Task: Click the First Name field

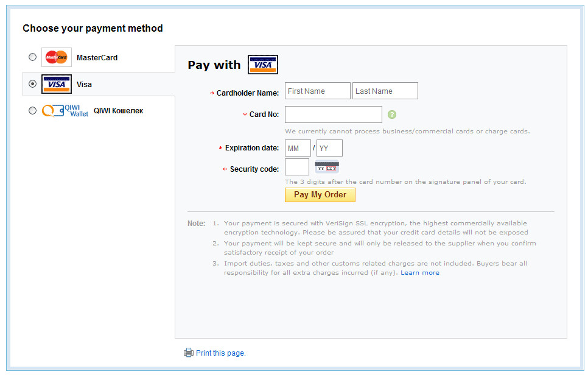Action: [318, 91]
